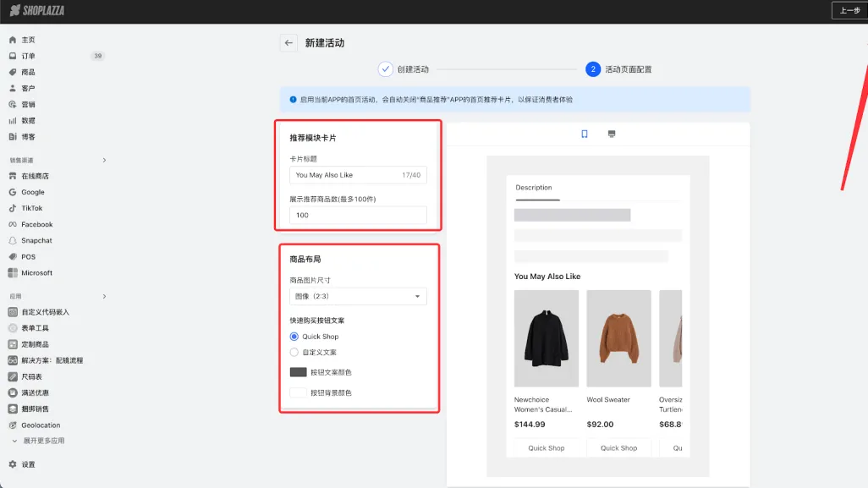
Task: Open the 在线商店 sidebar link
Action: point(35,176)
